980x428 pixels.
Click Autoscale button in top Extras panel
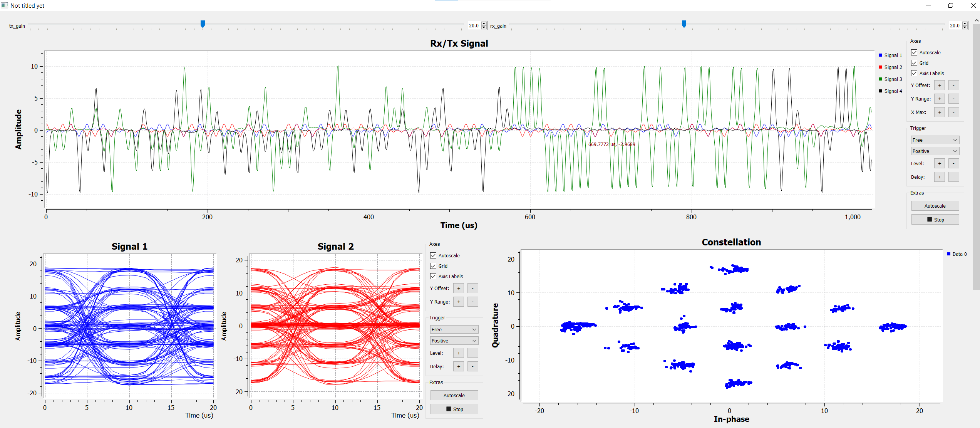click(x=935, y=206)
